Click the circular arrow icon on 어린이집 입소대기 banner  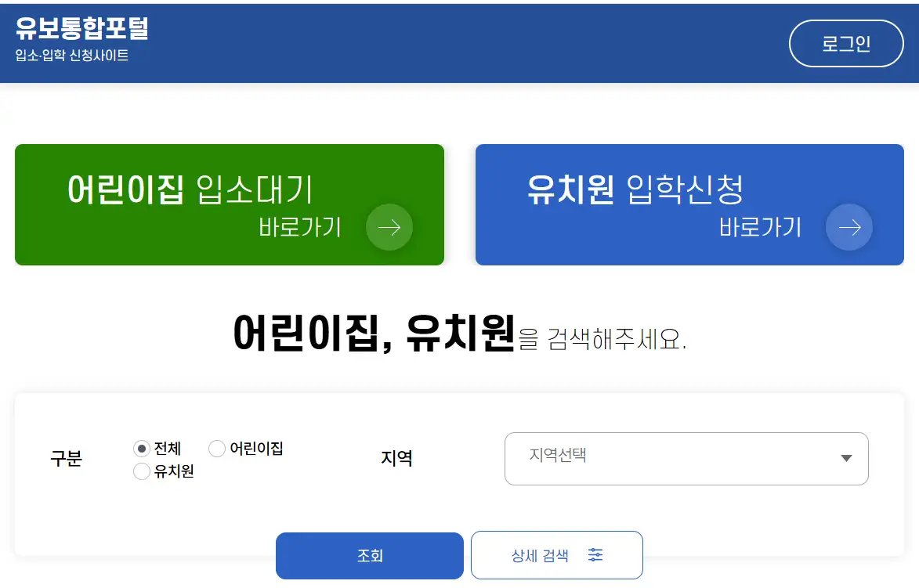pos(389,227)
